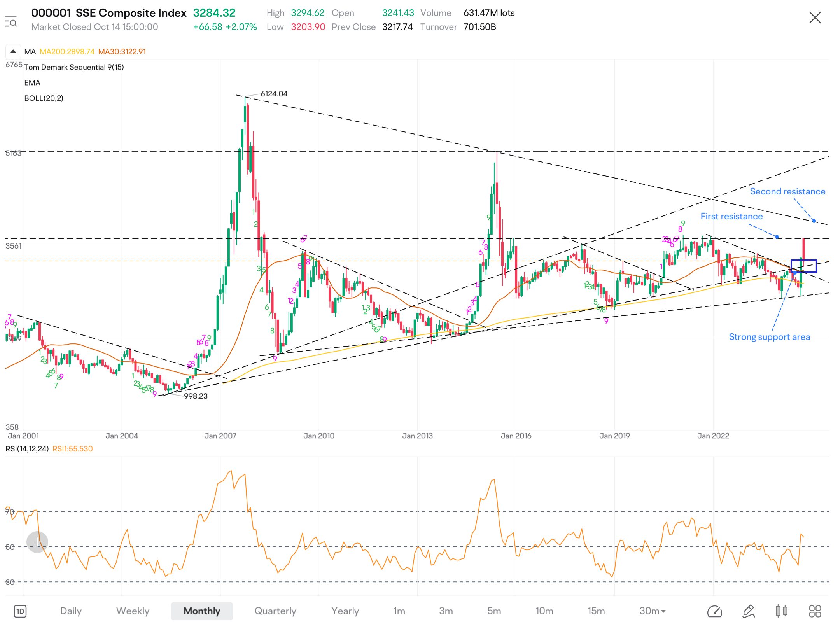Viewport: 840px width, 630px height.
Task: Click the Jan 2022 time axis label
Action: [x=713, y=436]
